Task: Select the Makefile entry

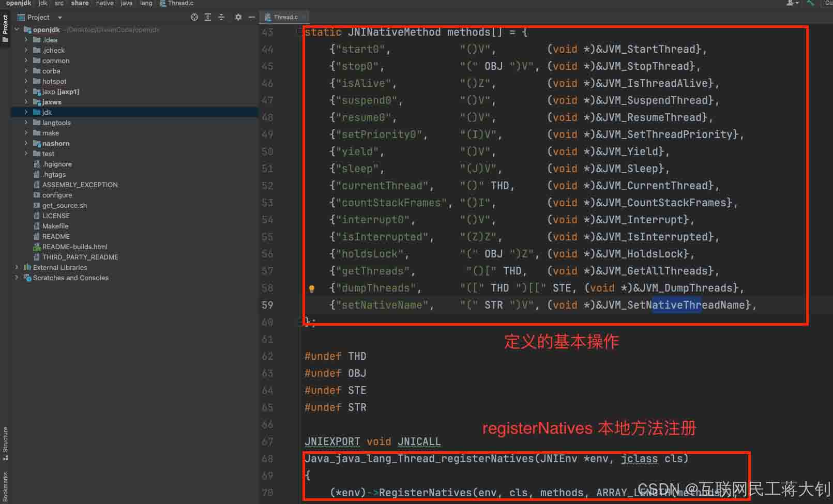Action: coord(55,226)
